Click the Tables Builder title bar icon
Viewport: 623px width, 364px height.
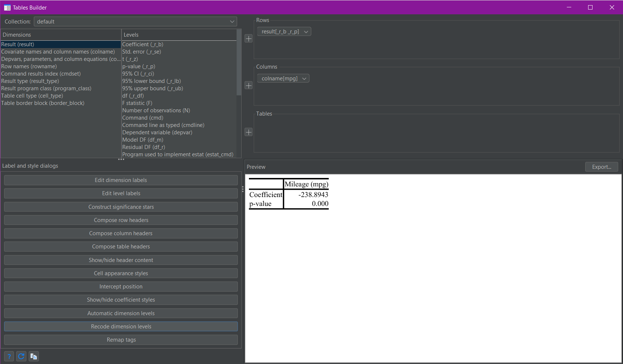[7, 7]
